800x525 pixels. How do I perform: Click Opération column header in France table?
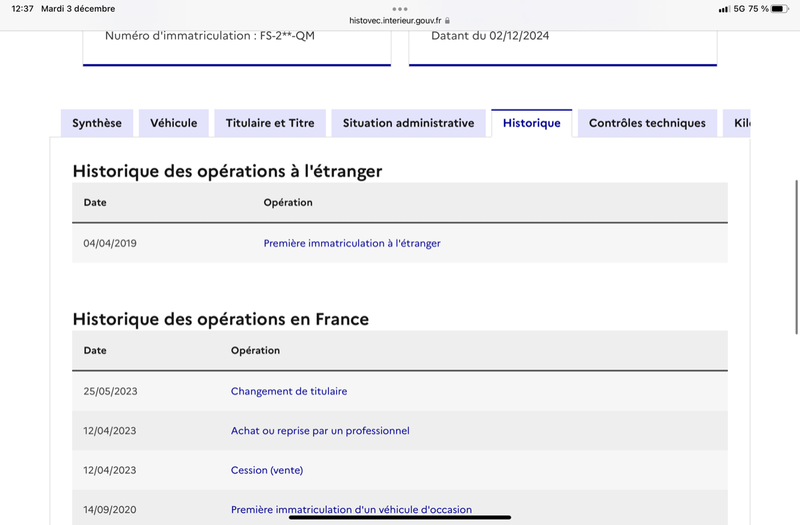tap(255, 351)
